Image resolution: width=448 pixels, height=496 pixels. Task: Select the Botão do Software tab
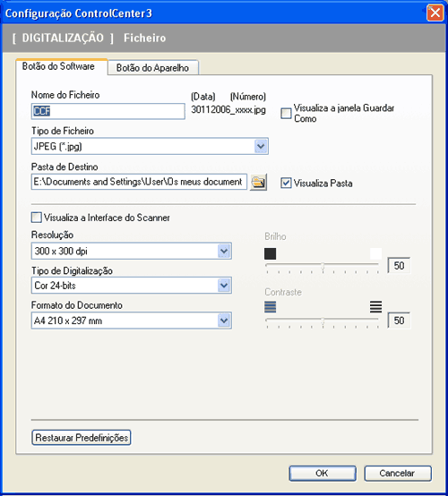[58, 66]
